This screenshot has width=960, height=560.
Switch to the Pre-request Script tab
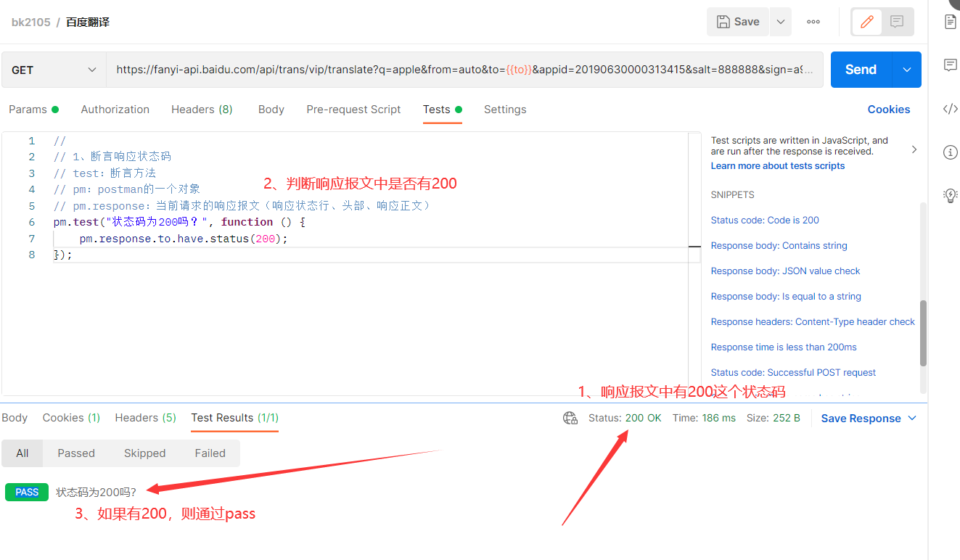(x=353, y=109)
